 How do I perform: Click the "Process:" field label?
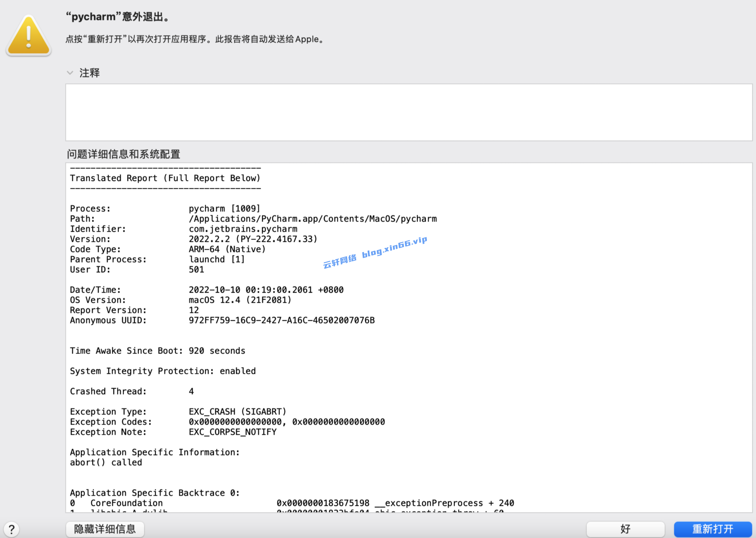90,209
